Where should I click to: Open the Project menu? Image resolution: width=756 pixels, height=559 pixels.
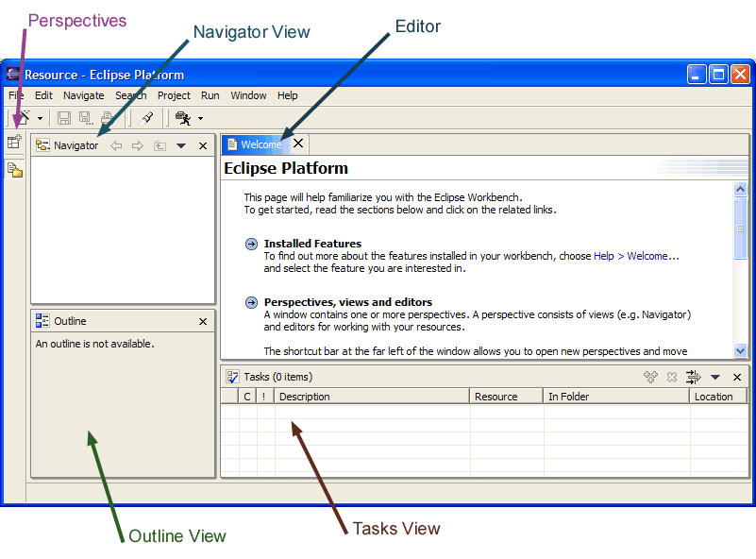(174, 95)
